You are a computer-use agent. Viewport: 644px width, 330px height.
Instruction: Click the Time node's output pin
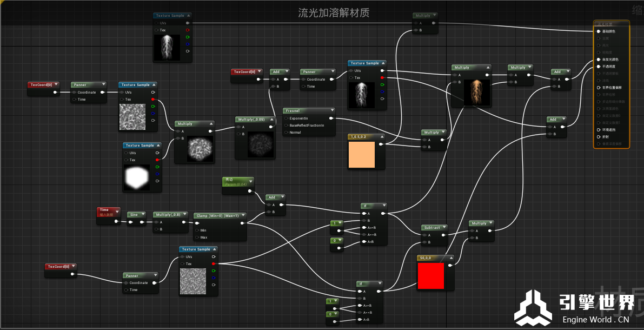pyautogui.click(x=117, y=221)
